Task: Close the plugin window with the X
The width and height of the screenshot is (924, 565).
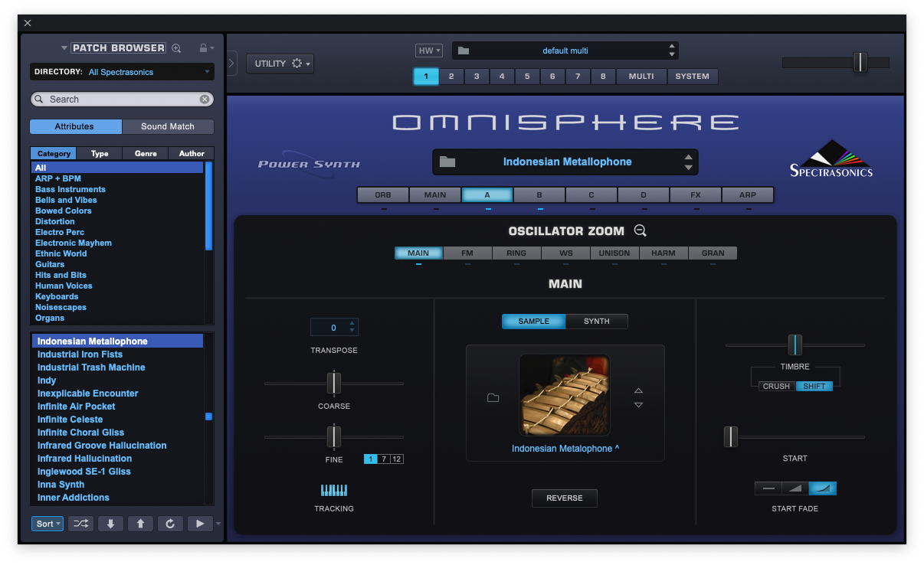Action: [x=28, y=23]
